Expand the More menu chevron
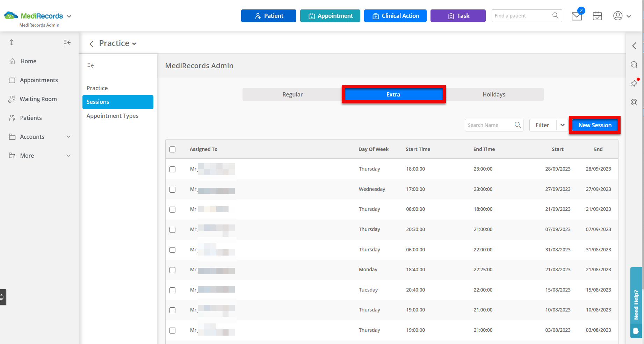Screen dimensions: 644x344 click(68, 156)
